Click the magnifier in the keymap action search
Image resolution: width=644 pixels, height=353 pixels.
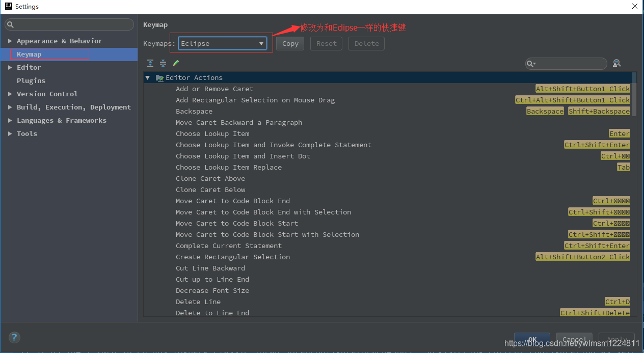[x=531, y=64]
